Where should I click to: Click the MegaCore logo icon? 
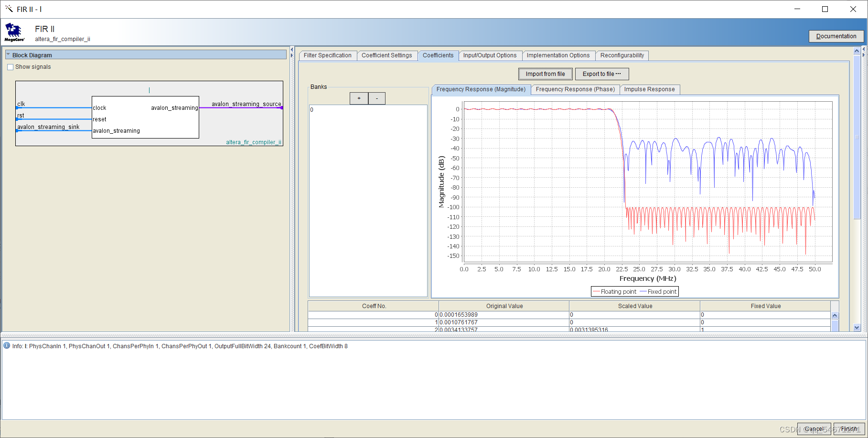[14, 32]
